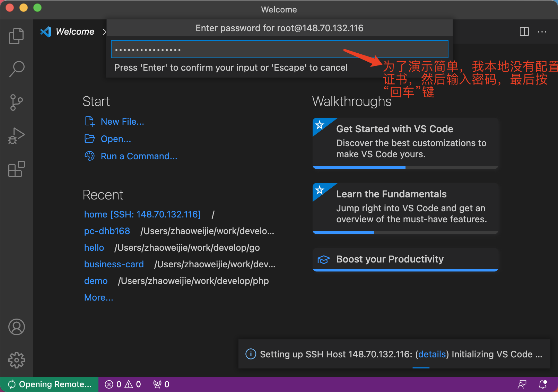Click the Boost your Productivity progress bar
558x392 pixels.
pos(405,270)
